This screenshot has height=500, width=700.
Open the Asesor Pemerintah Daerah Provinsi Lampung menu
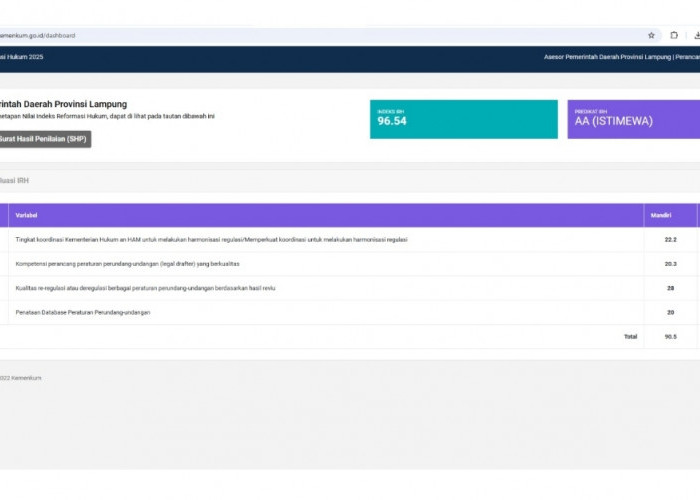click(x=620, y=57)
